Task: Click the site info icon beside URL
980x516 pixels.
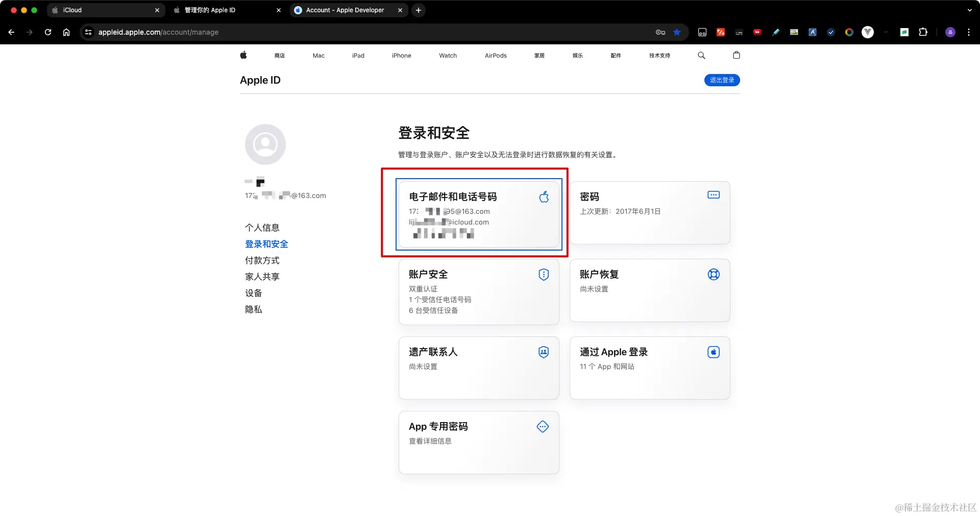Action: click(x=88, y=32)
